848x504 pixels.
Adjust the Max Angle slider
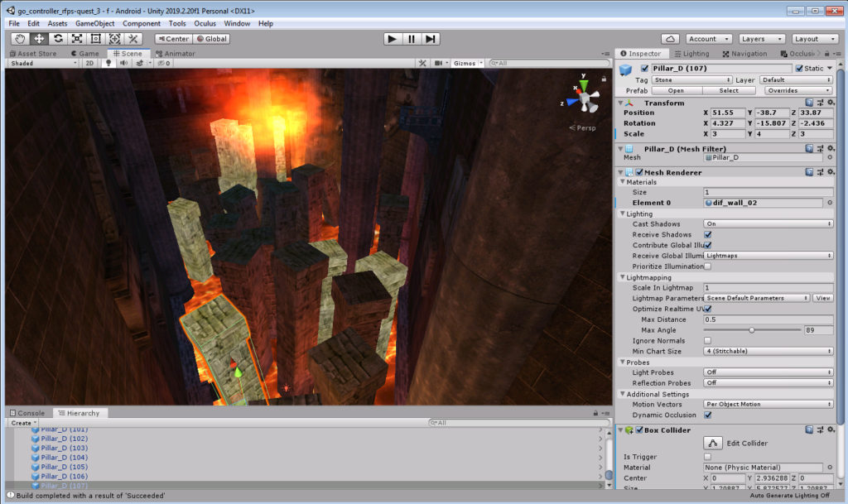point(752,330)
